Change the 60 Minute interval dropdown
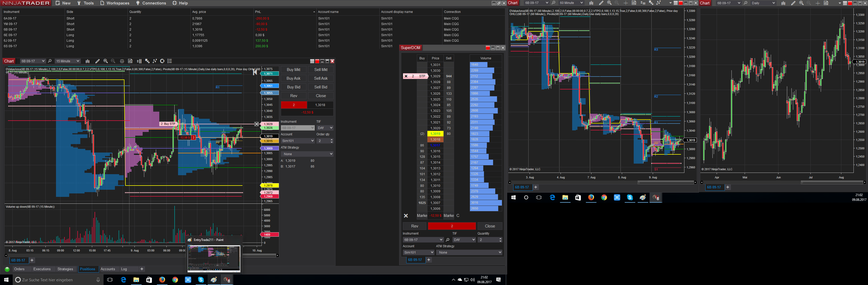This screenshot has width=868, height=285. pyautogui.click(x=571, y=3)
